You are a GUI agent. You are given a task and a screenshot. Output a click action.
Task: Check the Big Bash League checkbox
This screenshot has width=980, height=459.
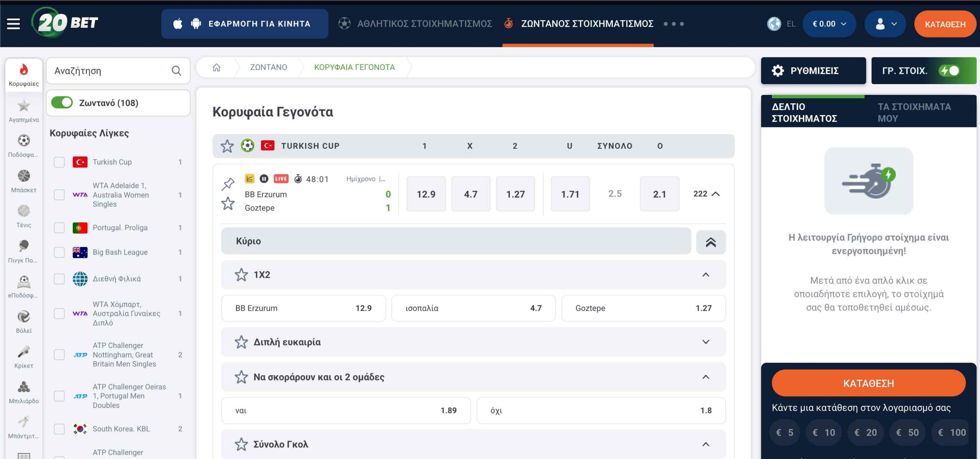pos(59,252)
